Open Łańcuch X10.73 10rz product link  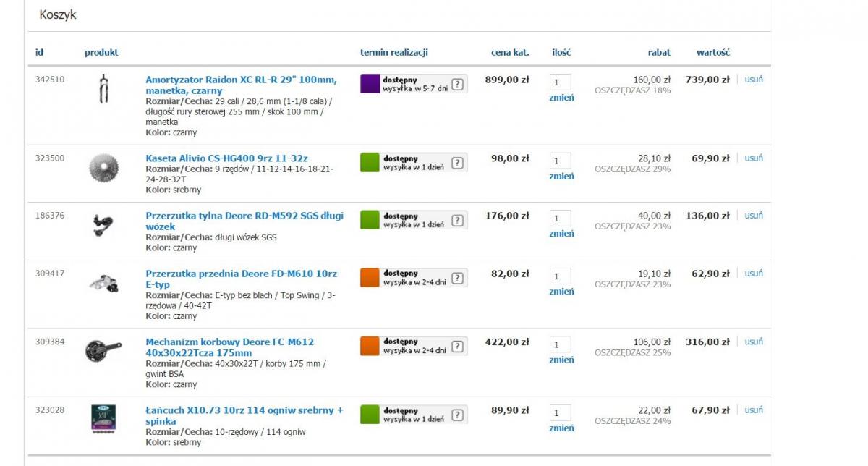pyautogui.click(x=244, y=415)
